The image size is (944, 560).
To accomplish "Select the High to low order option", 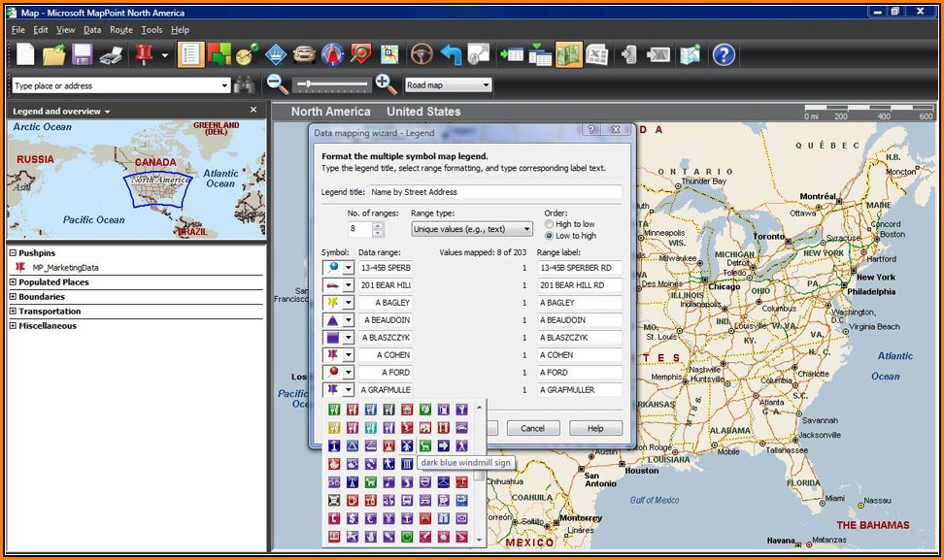I will pyautogui.click(x=550, y=224).
